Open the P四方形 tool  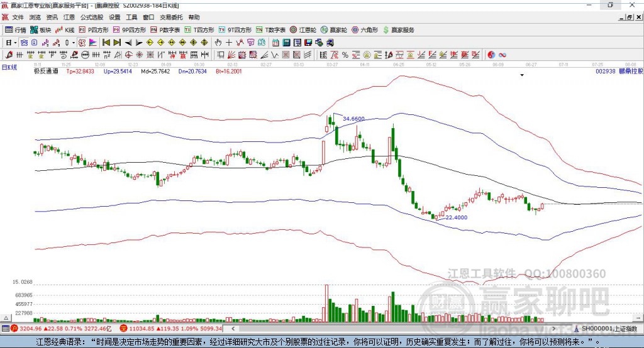94,30
